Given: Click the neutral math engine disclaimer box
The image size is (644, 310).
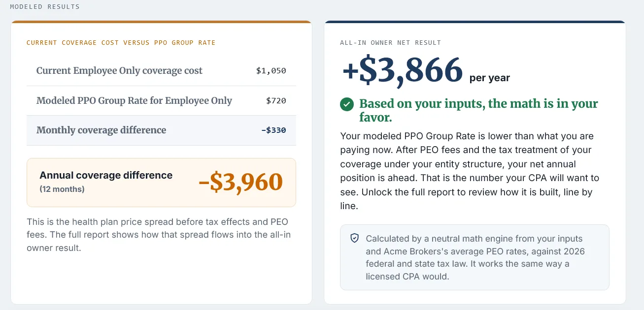Looking at the screenshot, I should [x=475, y=257].
